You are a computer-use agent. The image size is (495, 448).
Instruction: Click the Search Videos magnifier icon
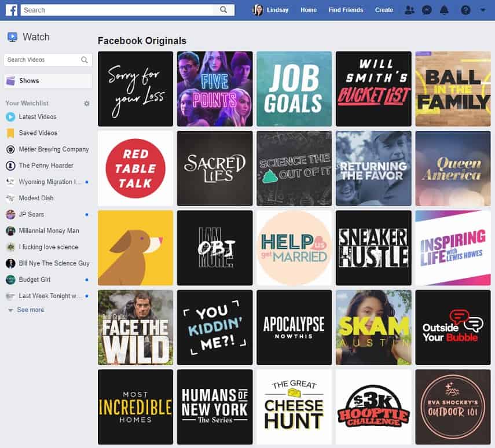tap(85, 60)
